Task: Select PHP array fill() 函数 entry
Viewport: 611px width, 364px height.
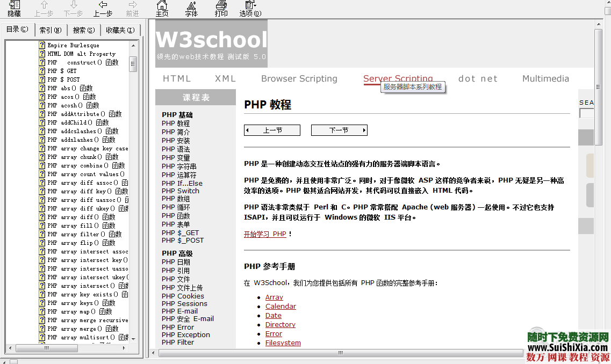Action: [x=82, y=225]
